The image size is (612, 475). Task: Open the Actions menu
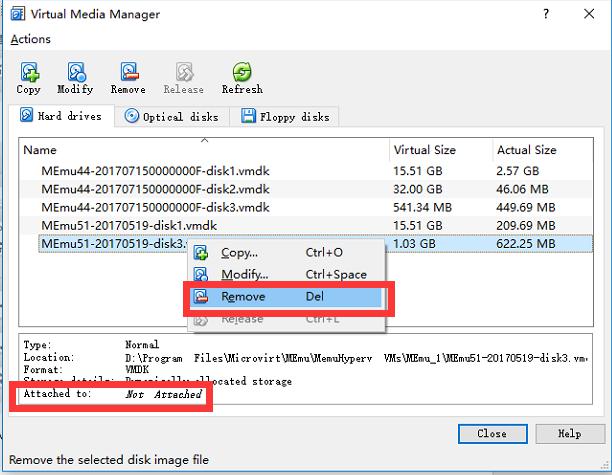(30, 39)
